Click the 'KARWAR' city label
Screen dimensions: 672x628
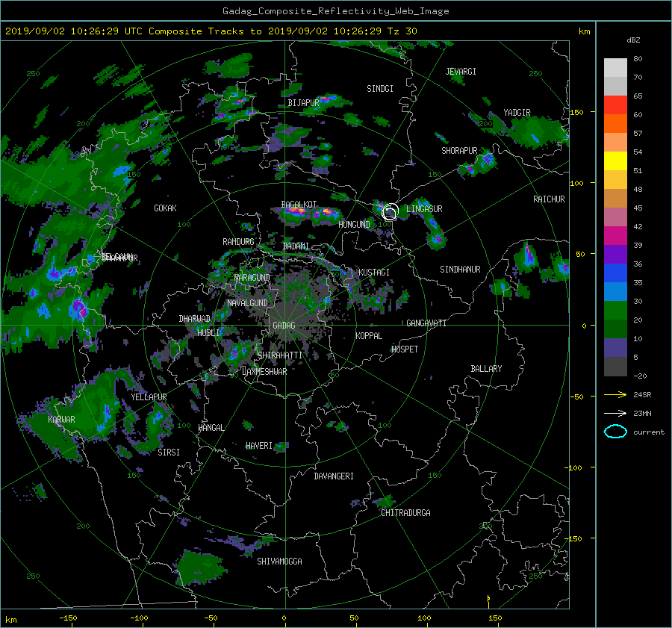coord(61,420)
